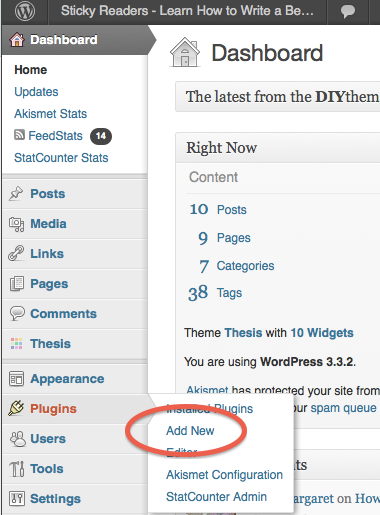Click the Dashboard house icon in sidebar
This screenshot has height=515, width=380.
[17, 40]
